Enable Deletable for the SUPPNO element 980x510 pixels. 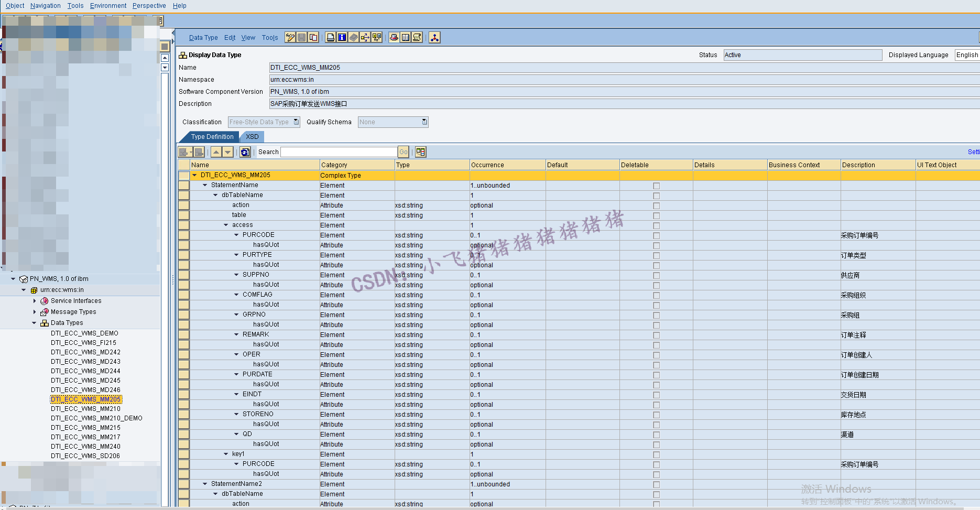coord(657,275)
